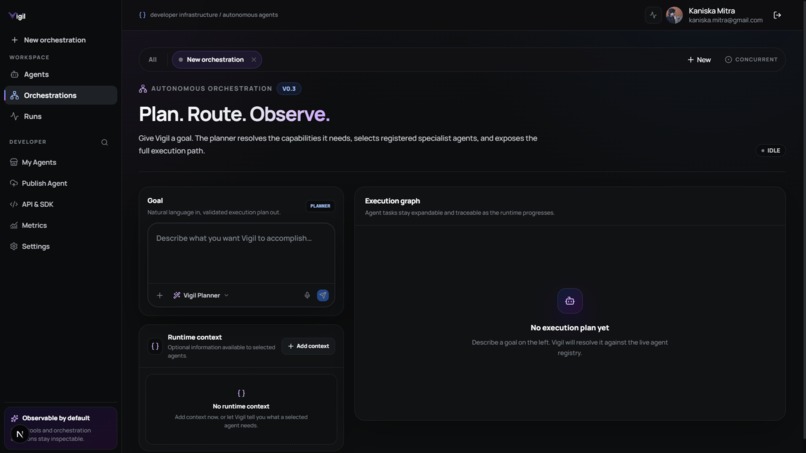Click the autonomous orchestration header icon
This screenshot has height=453, width=806.
(x=143, y=89)
